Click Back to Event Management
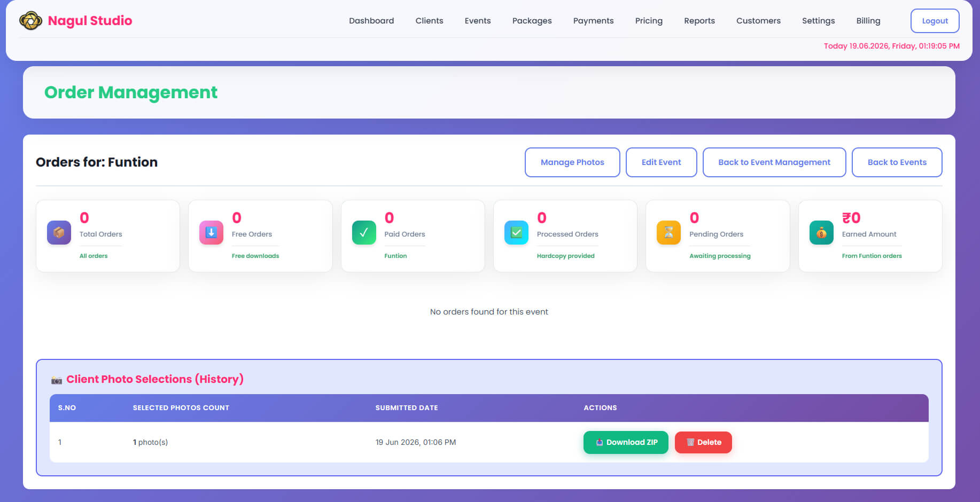The height and width of the screenshot is (502, 980). click(x=774, y=162)
